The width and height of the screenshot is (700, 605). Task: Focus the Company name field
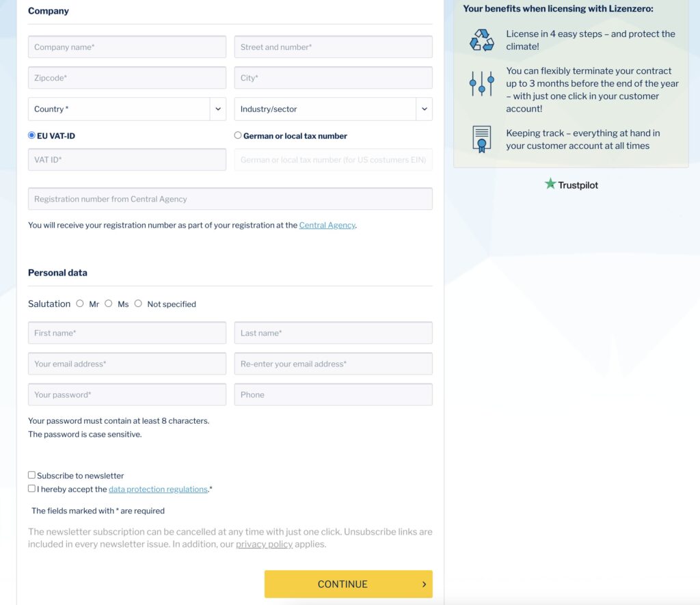point(127,47)
